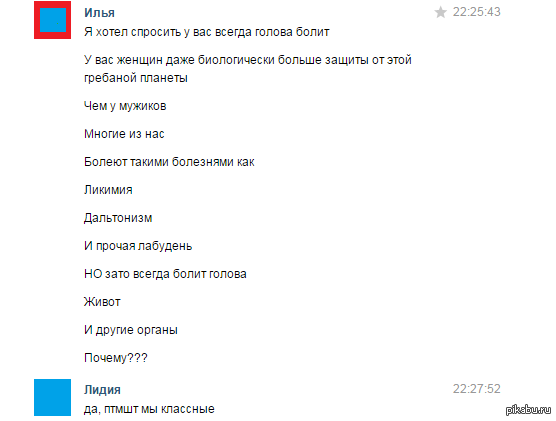
Task: Click the timestamp 22:25:43
Action: pos(477,12)
